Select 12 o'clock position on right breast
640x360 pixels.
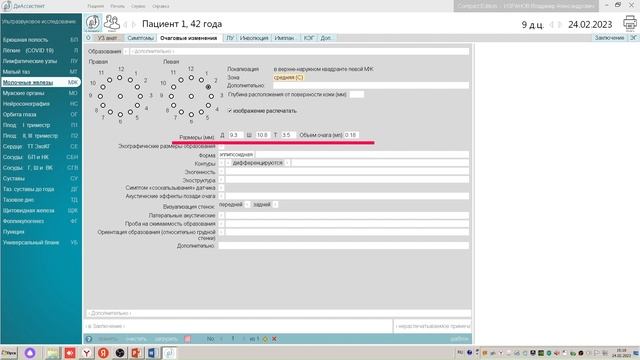click(x=120, y=78)
